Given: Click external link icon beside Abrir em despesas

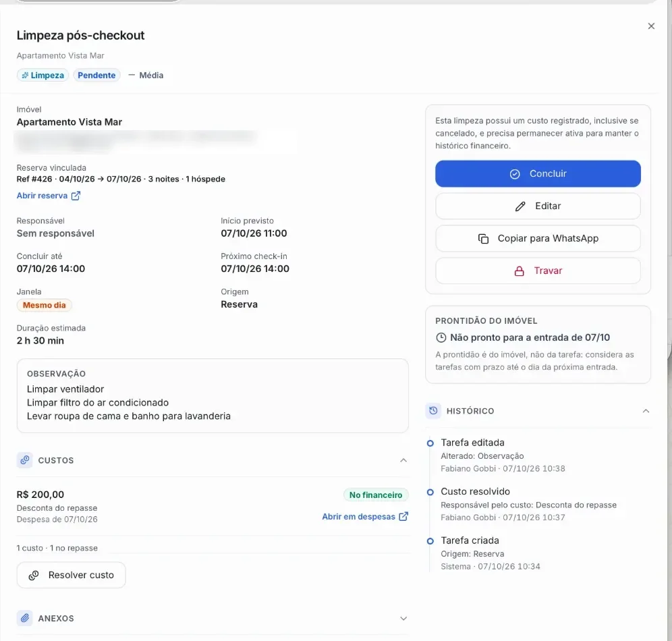Looking at the screenshot, I should click(x=403, y=516).
